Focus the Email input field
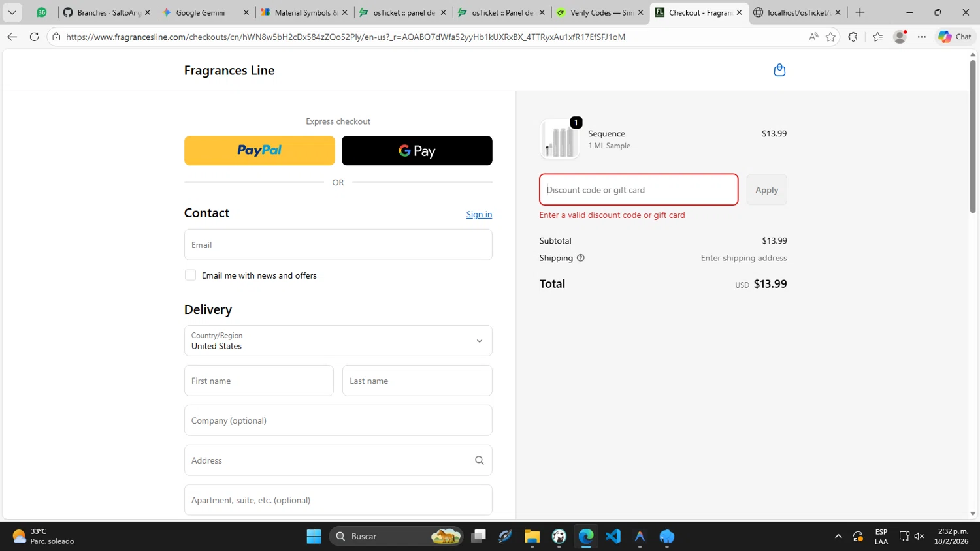Image resolution: width=980 pixels, height=551 pixels. pos(338,245)
